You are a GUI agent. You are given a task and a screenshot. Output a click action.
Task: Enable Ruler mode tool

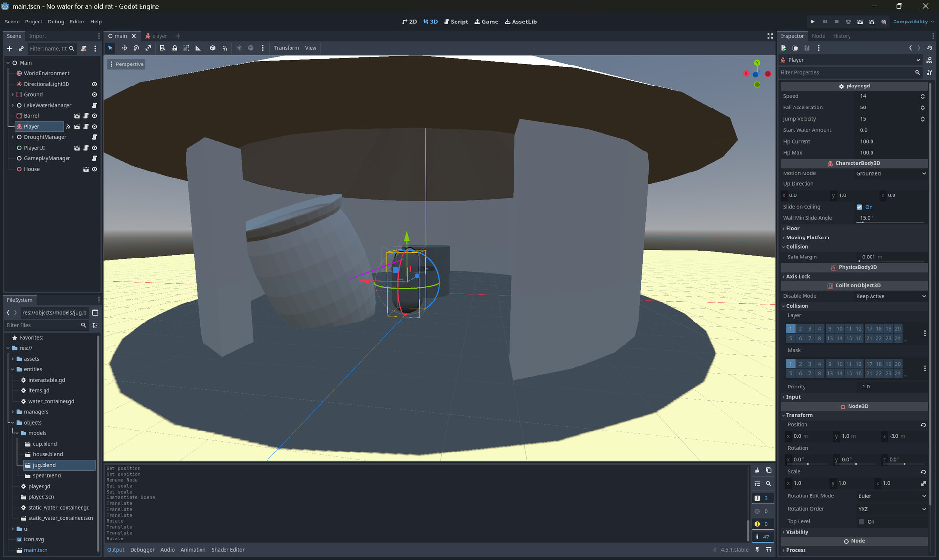(198, 48)
